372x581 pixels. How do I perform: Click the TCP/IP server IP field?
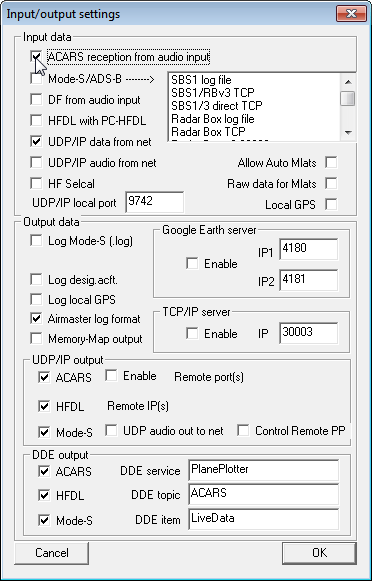tap(309, 333)
